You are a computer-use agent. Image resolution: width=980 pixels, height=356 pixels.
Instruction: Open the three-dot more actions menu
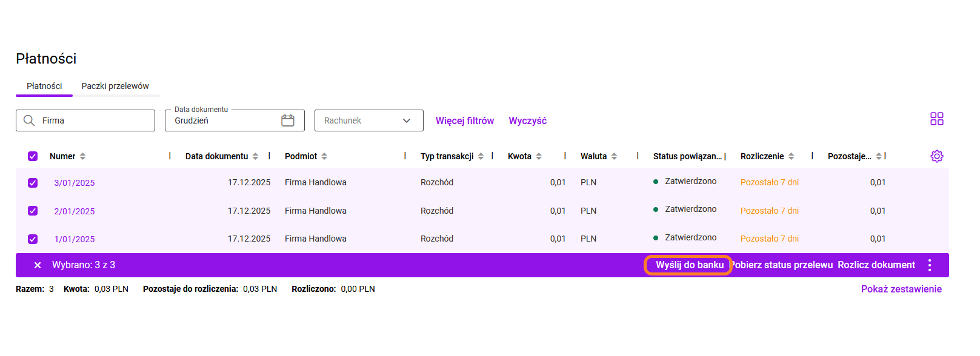[x=929, y=265]
